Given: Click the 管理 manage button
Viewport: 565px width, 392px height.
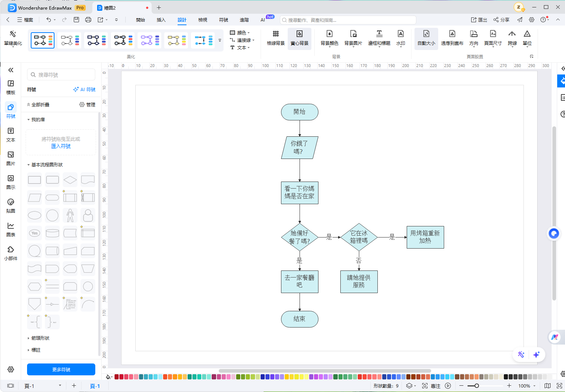Looking at the screenshot, I should [87, 105].
